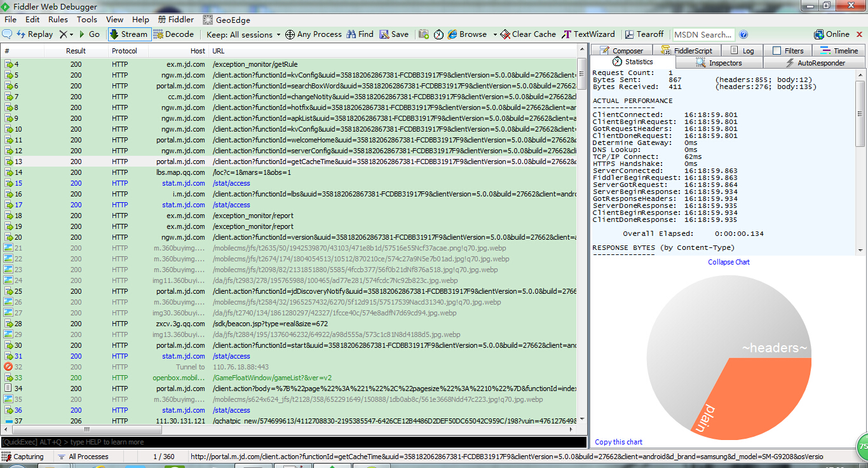Open the Tools menu
The width and height of the screenshot is (868, 468).
87,20
